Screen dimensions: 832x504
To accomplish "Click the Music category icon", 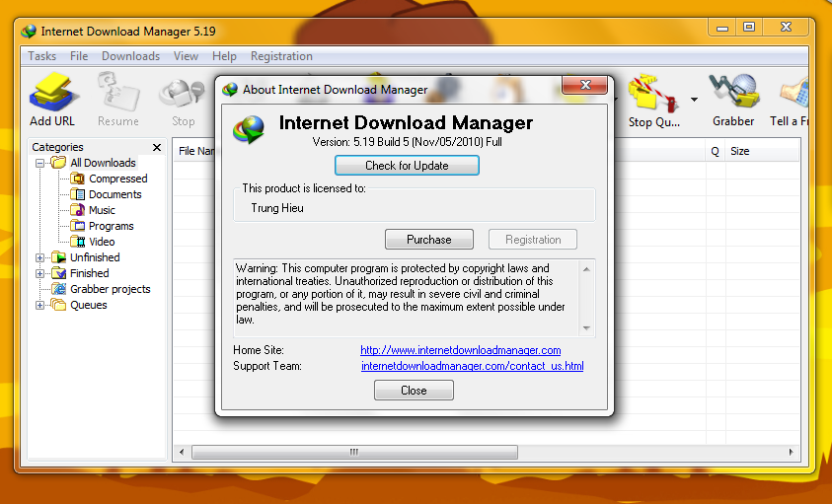I will coord(77,210).
